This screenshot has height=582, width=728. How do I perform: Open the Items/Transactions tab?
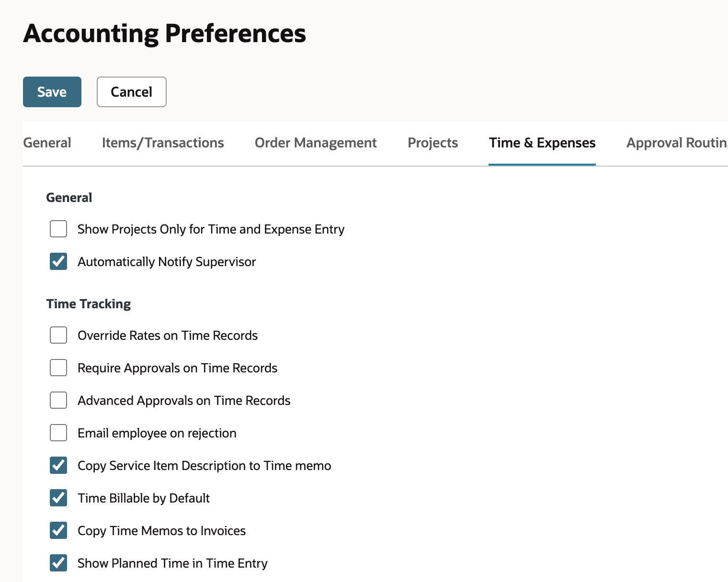click(x=163, y=143)
